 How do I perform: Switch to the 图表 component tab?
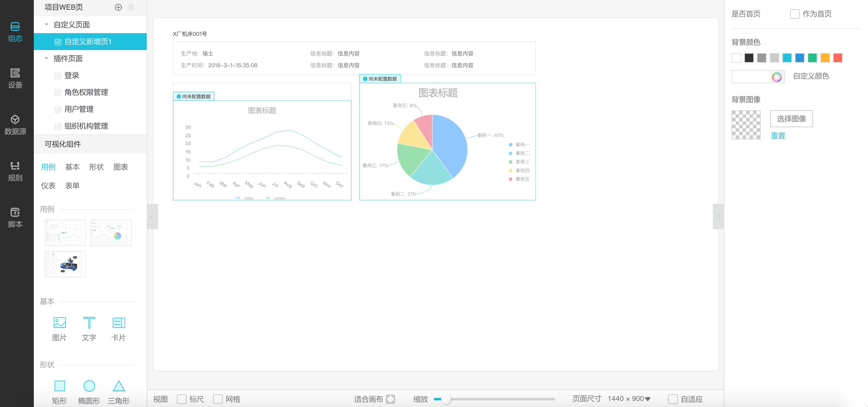tap(121, 167)
